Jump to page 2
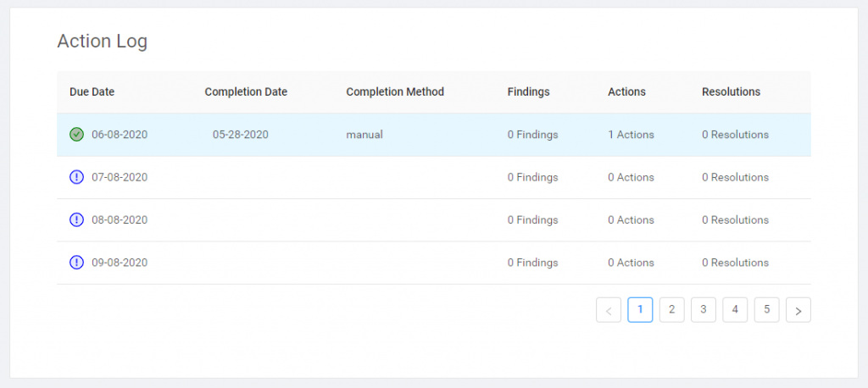The width and height of the screenshot is (868, 388). [671, 310]
